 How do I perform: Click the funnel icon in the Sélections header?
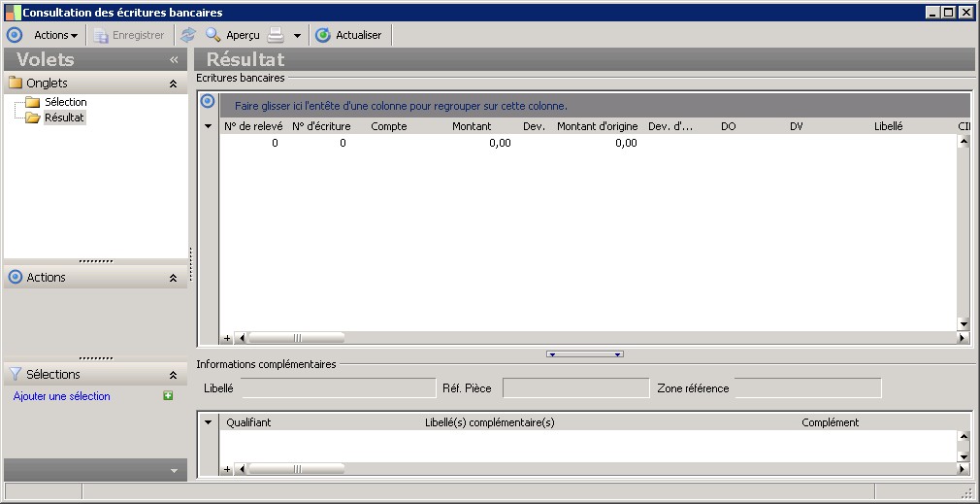point(15,374)
